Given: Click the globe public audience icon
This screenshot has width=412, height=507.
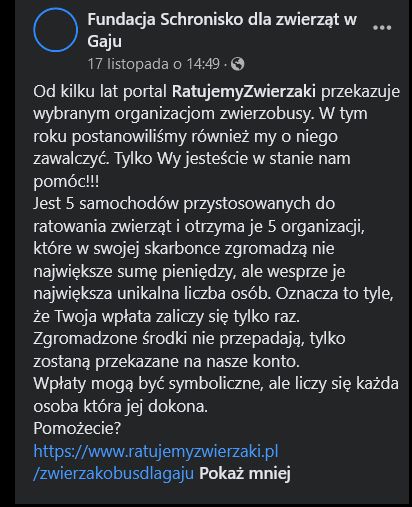Looking at the screenshot, I should (237, 64).
